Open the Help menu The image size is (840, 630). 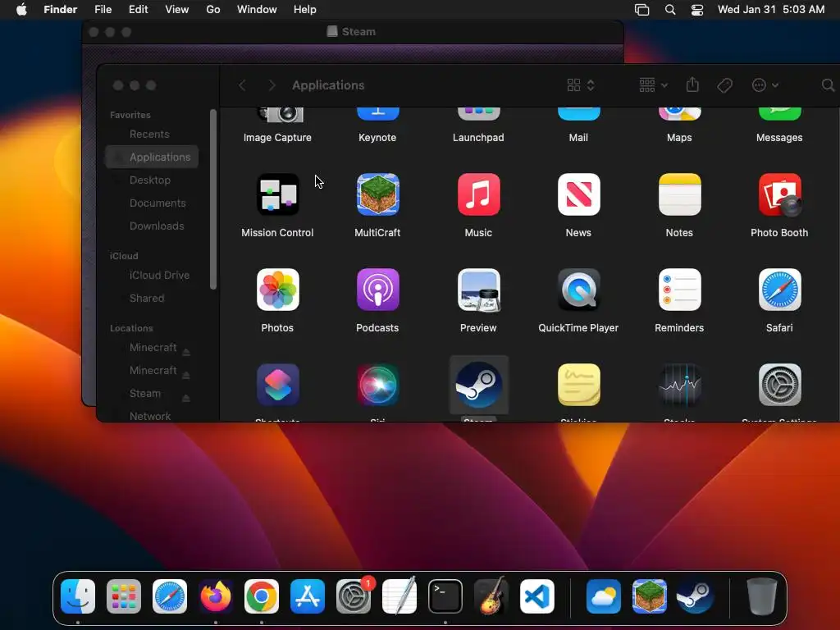click(x=305, y=10)
